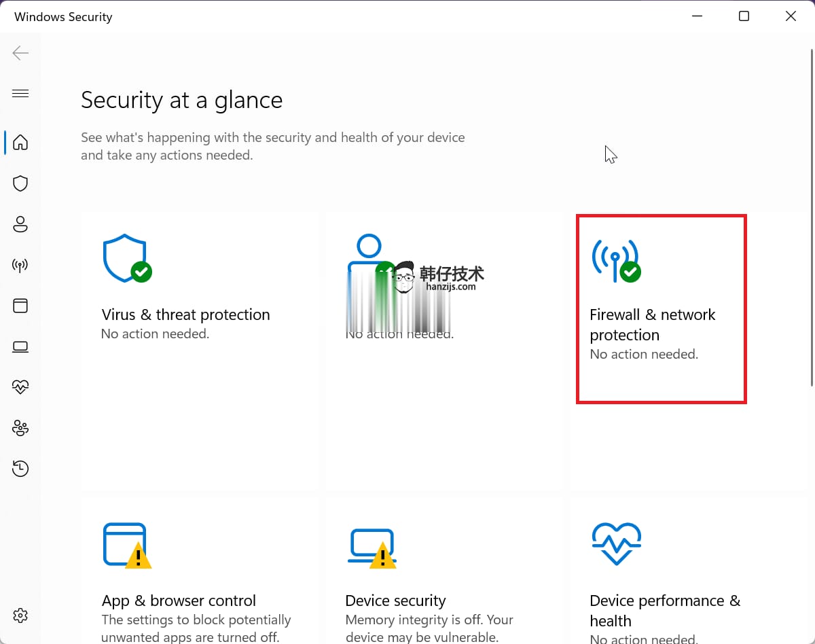The height and width of the screenshot is (644, 815).
Task: Open Device security title
Action: click(x=395, y=601)
